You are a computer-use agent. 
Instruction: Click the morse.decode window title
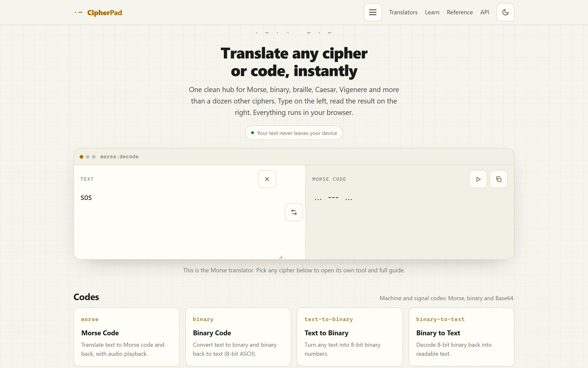pyautogui.click(x=119, y=156)
